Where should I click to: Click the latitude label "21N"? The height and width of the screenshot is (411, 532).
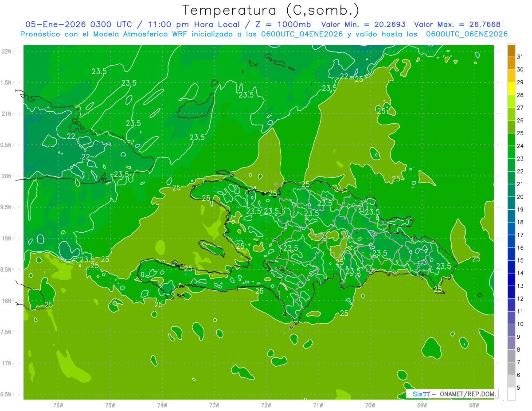(x=7, y=114)
